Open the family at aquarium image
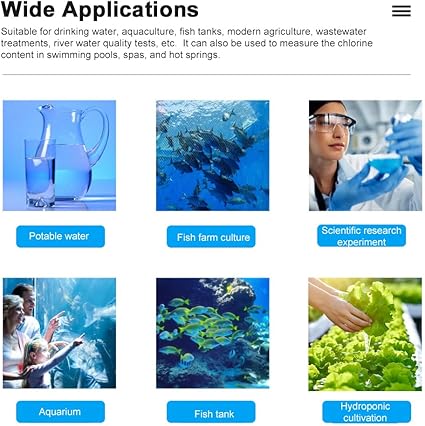This screenshot has width=425, height=426. (x=59, y=333)
